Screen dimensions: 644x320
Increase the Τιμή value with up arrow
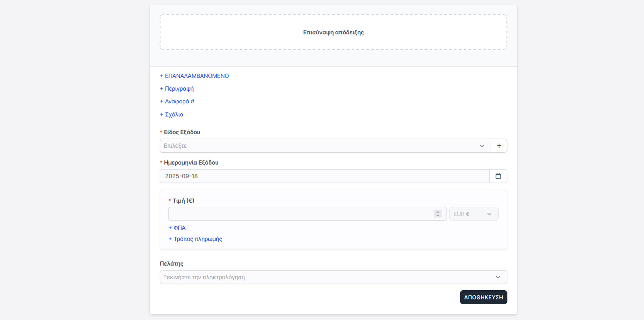click(x=438, y=212)
